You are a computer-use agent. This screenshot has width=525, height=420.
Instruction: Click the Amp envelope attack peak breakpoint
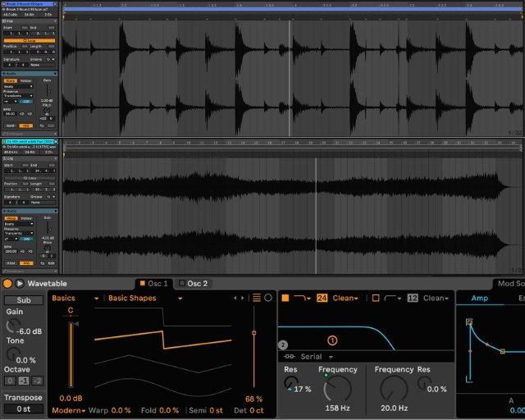point(470,322)
